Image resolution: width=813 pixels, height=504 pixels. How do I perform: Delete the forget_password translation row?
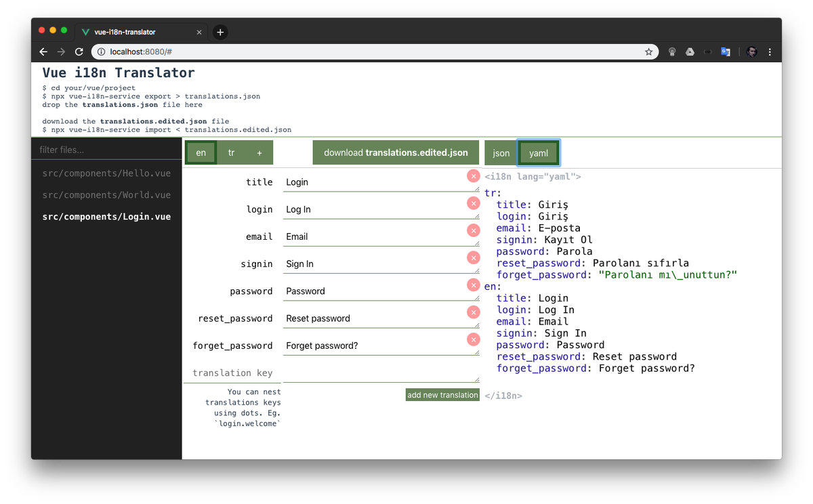click(x=474, y=339)
